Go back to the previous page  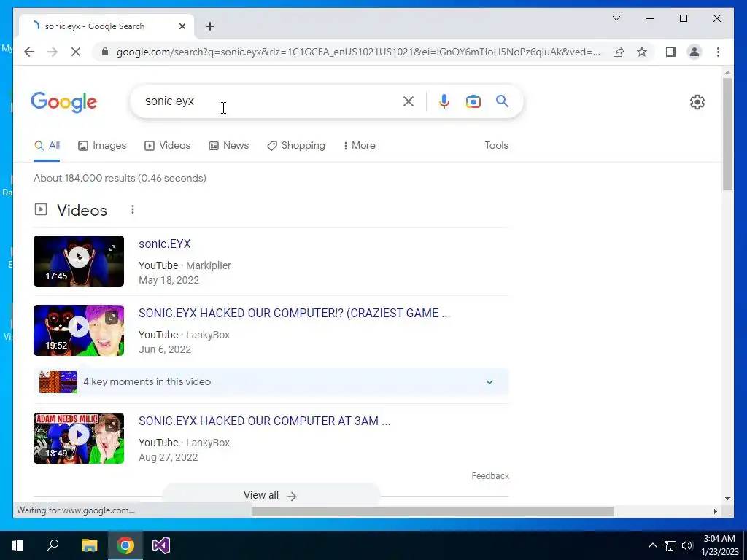point(29,52)
